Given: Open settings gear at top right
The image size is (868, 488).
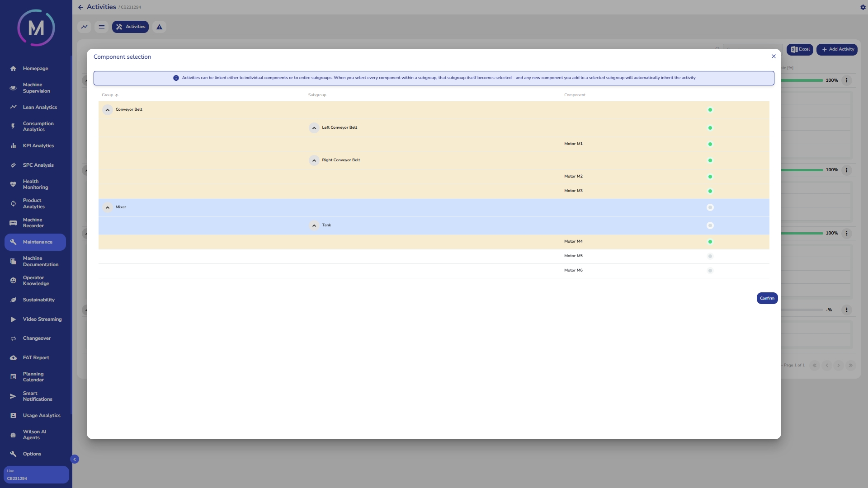Looking at the screenshot, I should click(863, 7).
